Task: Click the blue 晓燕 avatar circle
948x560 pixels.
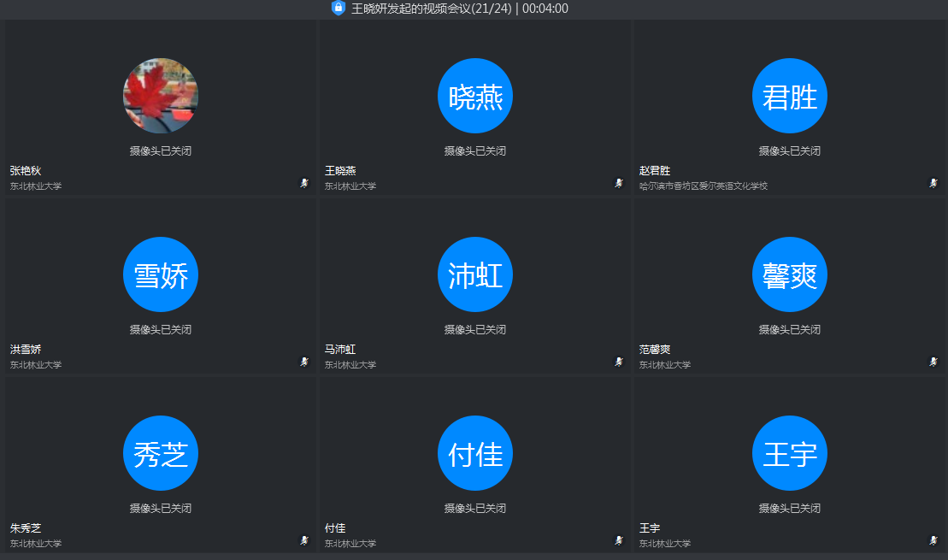Action: 474,95
